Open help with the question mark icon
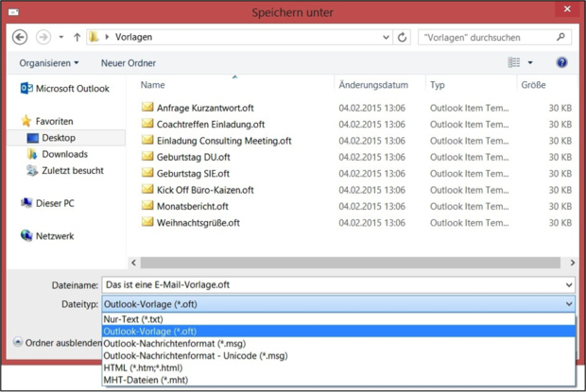586x392 pixels. [561, 62]
